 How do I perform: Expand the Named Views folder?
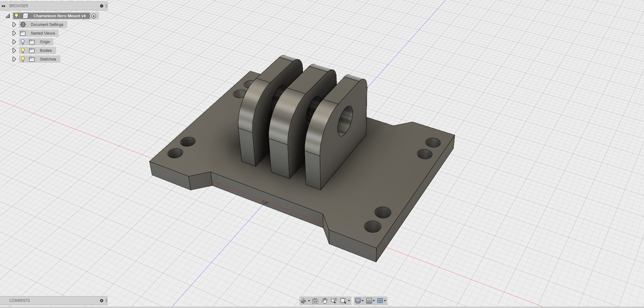point(14,33)
